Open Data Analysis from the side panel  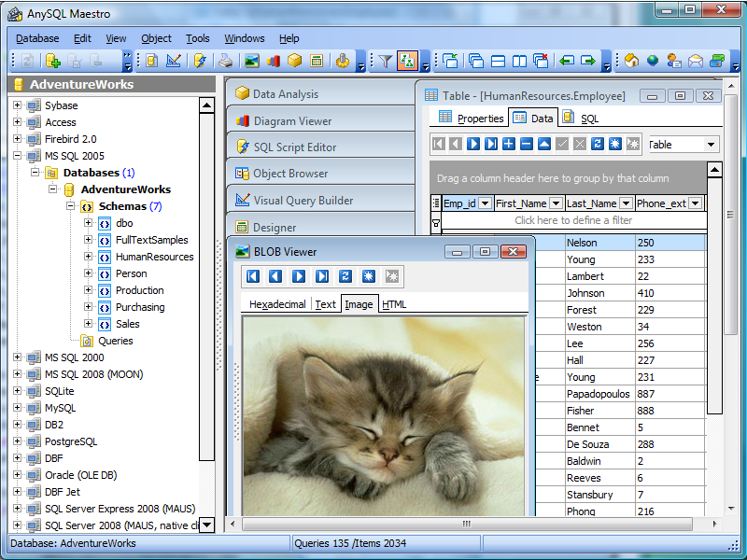285,94
